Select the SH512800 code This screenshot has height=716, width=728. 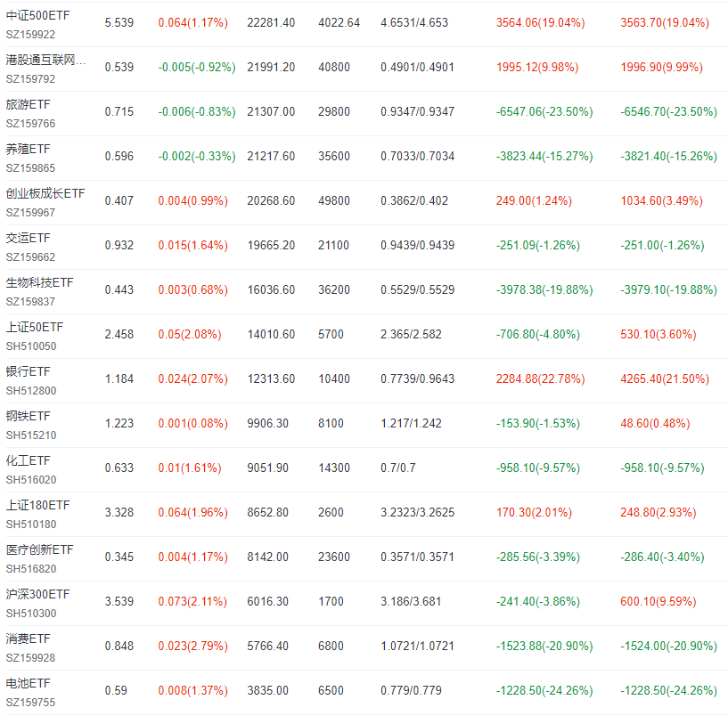point(31,391)
